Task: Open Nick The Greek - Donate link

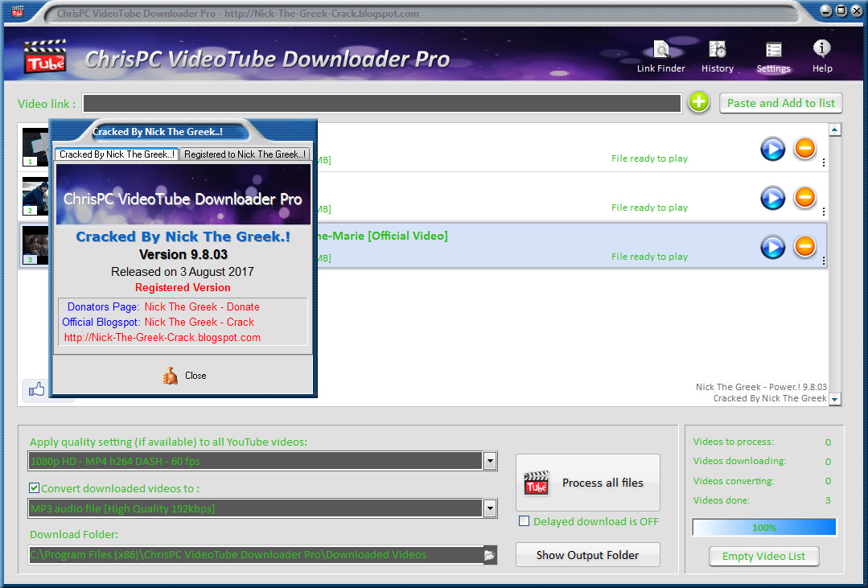Action: [x=202, y=306]
